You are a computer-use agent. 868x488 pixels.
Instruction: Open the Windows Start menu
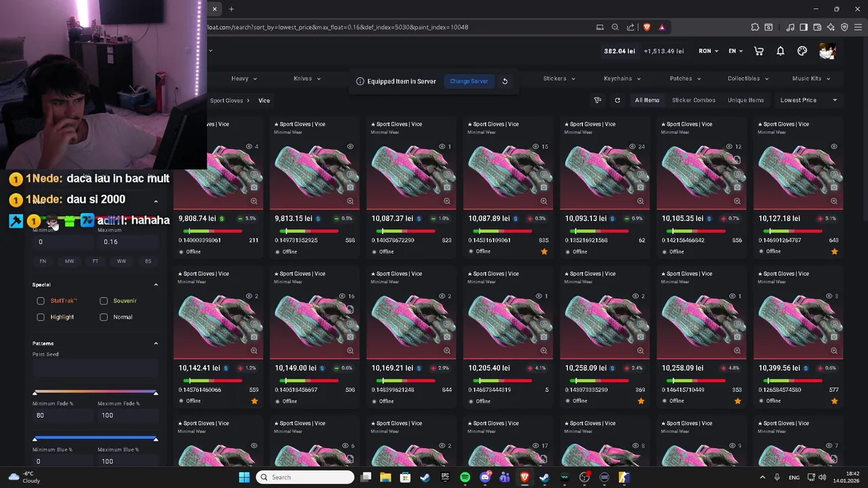pyautogui.click(x=244, y=477)
